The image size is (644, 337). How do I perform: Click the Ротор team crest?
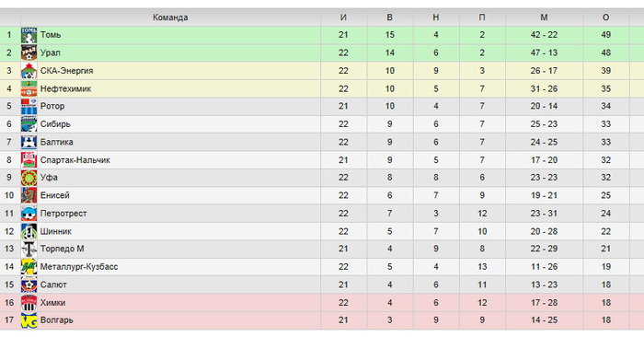29,107
